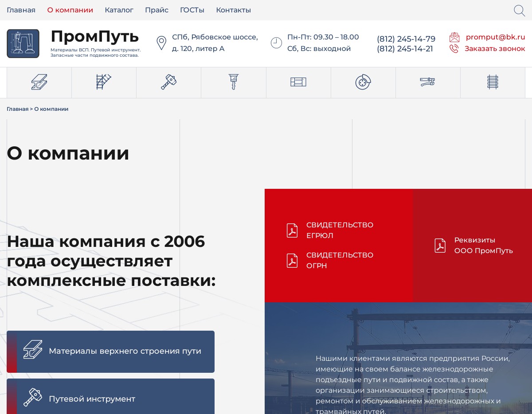
Task: Click the jackhammer drill category icon
Action: coord(234,82)
